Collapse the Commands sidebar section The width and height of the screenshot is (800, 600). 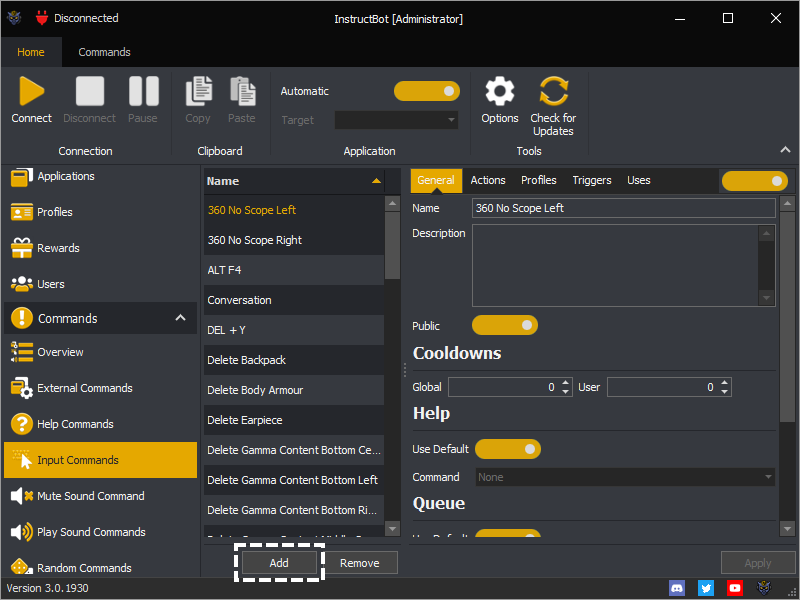point(180,318)
